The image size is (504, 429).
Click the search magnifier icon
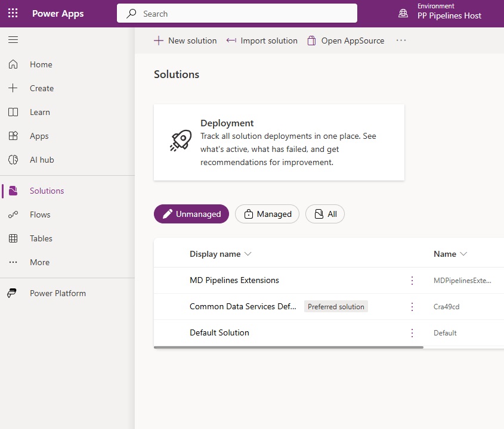point(131,14)
